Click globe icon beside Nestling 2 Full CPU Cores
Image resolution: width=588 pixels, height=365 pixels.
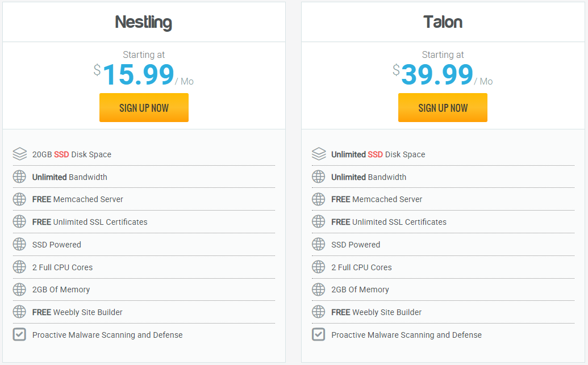point(20,267)
